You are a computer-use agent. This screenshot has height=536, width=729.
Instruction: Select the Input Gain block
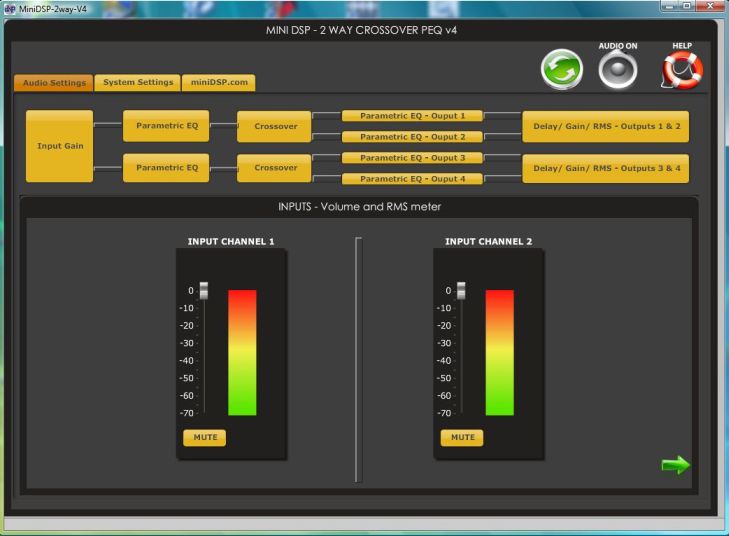[x=60, y=146]
